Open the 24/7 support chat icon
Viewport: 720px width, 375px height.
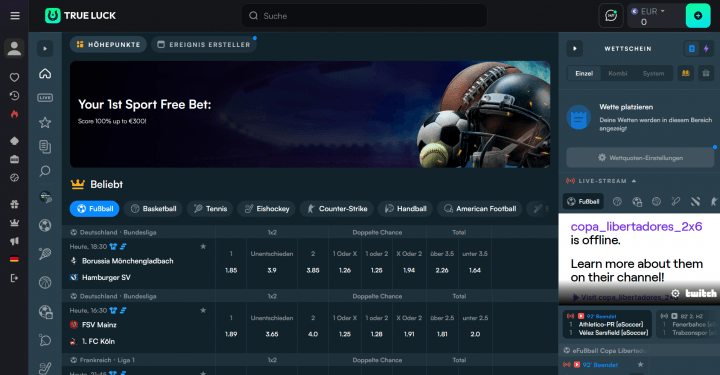[x=611, y=16]
